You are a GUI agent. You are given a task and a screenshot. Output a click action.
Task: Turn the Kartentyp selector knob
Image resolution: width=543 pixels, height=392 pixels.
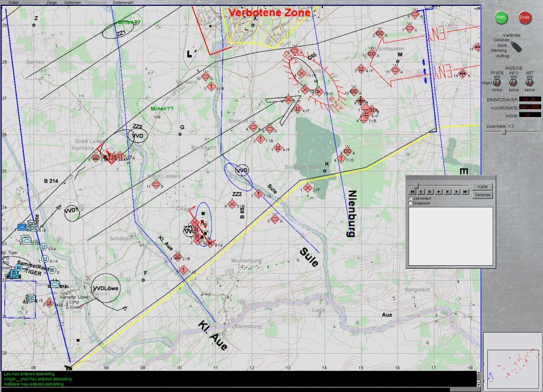(x=515, y=46)
